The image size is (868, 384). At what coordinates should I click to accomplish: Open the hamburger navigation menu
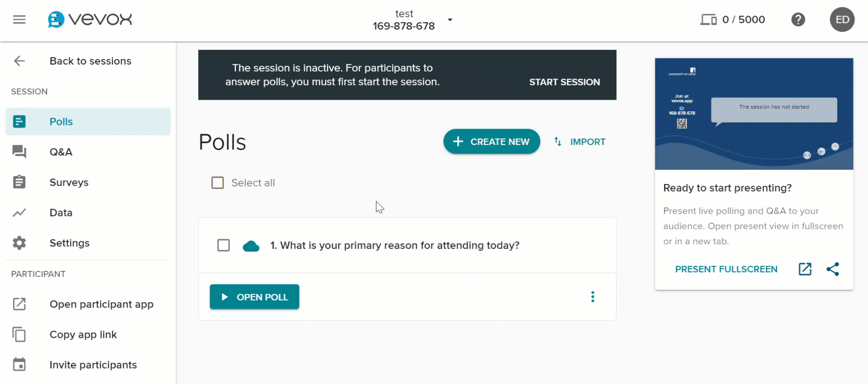coord(19,19)
